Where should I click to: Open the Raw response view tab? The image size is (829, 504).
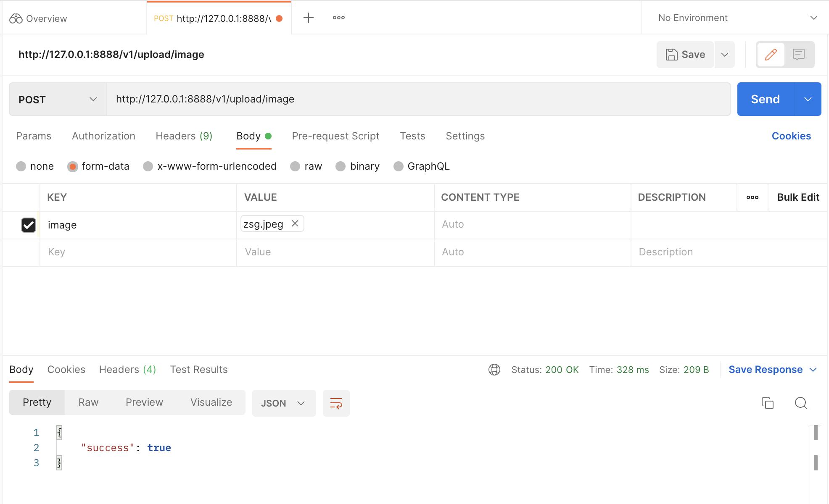[x=88, y=402]
